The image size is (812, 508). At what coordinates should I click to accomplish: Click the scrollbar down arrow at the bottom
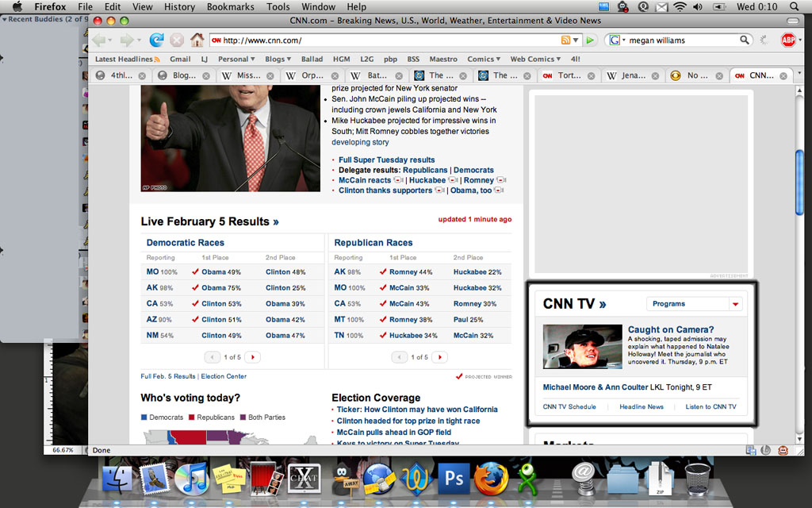click(799, 440)
